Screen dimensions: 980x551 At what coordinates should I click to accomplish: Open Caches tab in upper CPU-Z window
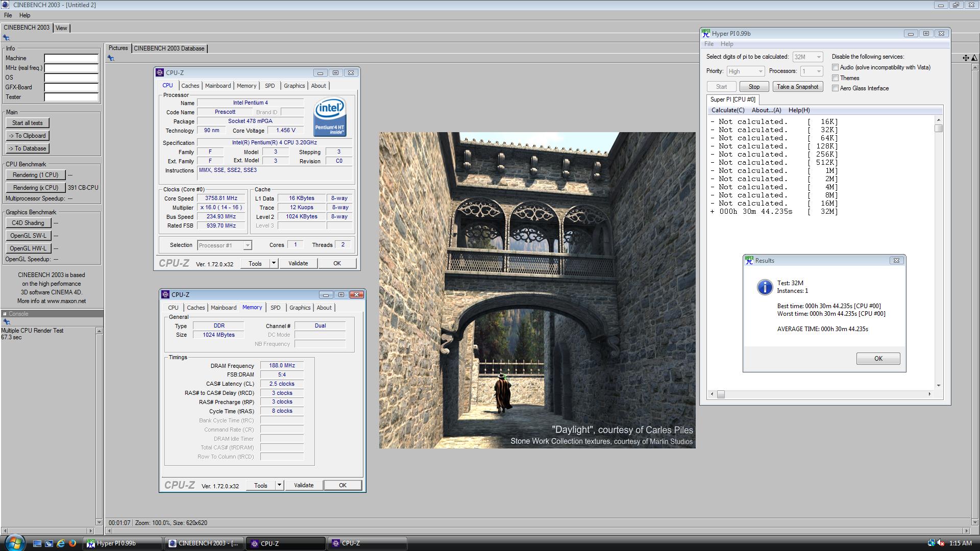(x=190, y=86)
